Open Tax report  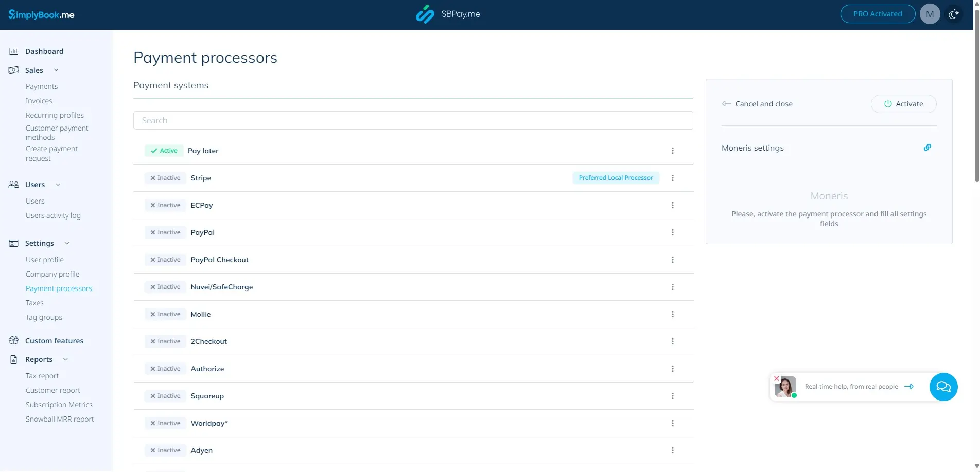coord(42,376)
